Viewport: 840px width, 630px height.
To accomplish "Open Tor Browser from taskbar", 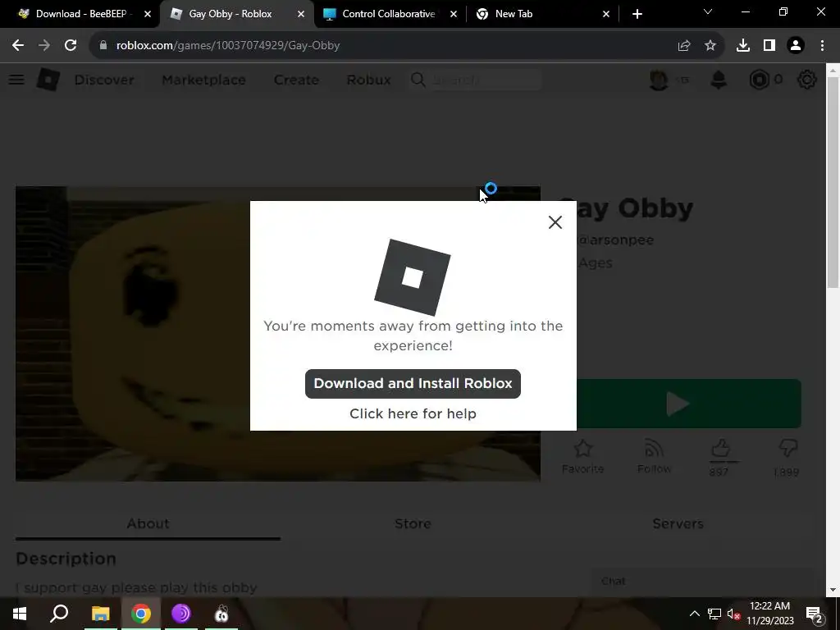I will pyautogui.click(x=181, y=614).
